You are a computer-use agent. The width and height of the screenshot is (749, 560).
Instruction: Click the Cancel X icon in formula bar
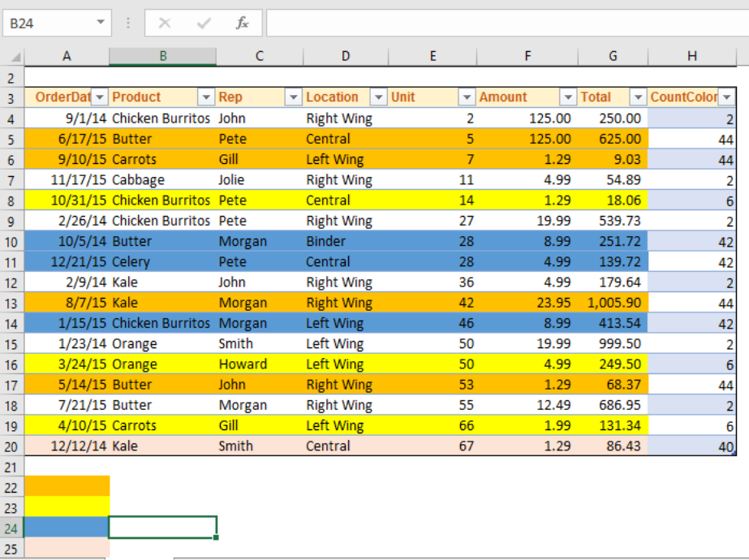165,23
